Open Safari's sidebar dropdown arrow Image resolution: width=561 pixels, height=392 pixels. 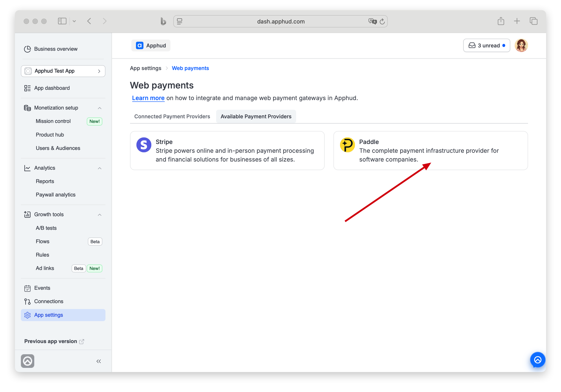(74, 21)
